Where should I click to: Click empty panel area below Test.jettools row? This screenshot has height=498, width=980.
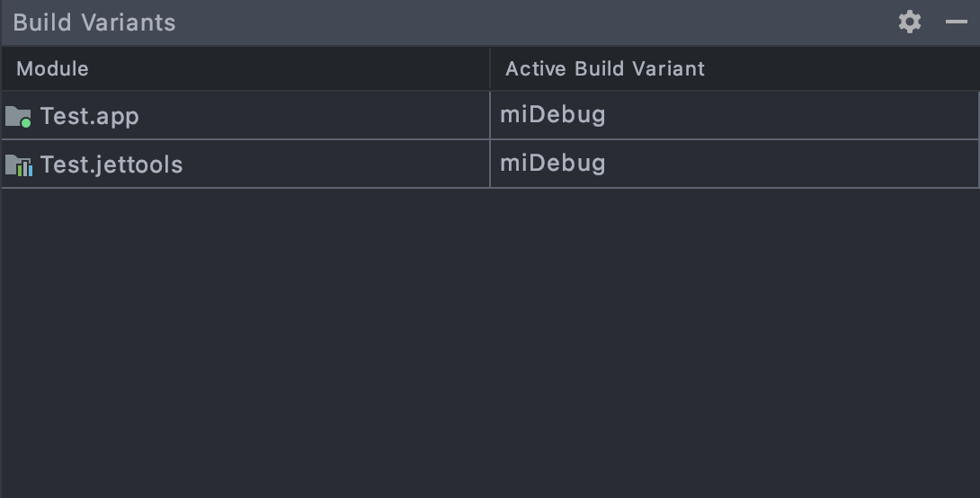(490, 342)
